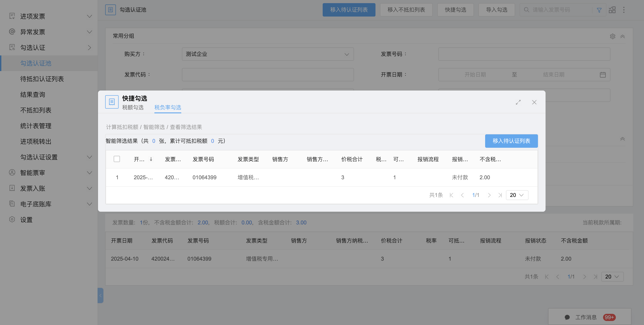Image resolution: width=644 pixels, height=325 pixels.
Task: Open the 工作消息 notification button
Action: [589, 317]
